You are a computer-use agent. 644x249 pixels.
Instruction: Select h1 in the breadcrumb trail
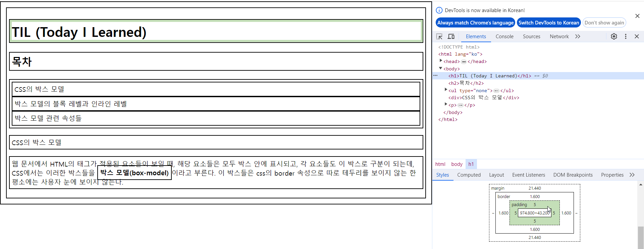[x=471, y=164]
